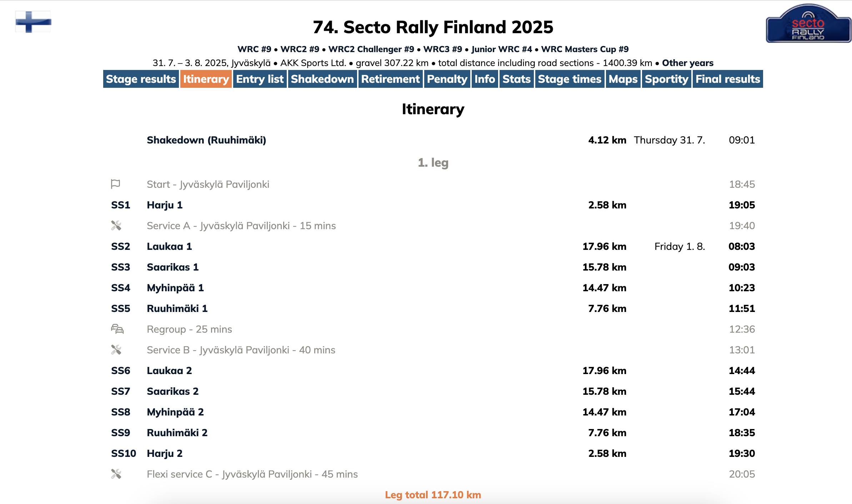852x504 pixels.
Task: Open the Shakedown (Ruuhimäki) link
Action: click(x=206, y=140)
